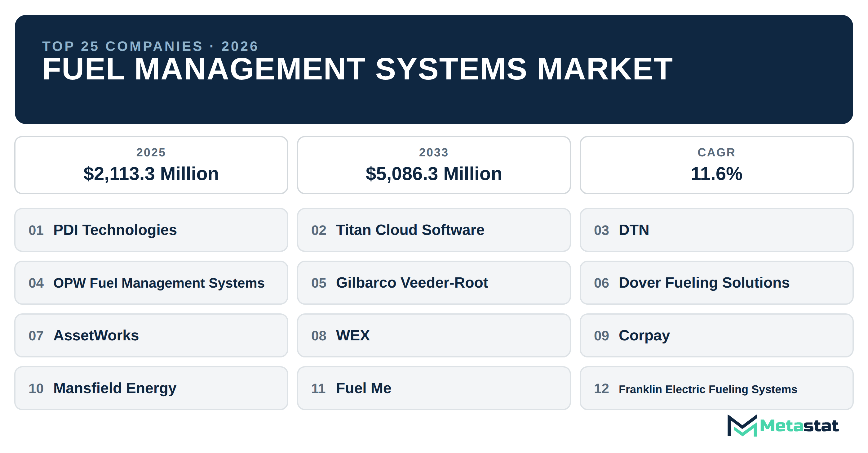Click Corpay company entry
The height and width of the screenshot is (453, 868).
[717, 336]
